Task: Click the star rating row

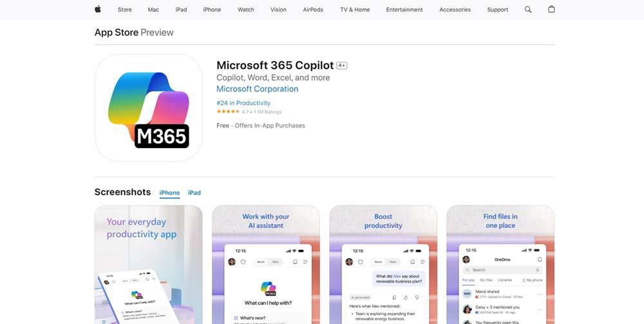Action: point(249,111)
